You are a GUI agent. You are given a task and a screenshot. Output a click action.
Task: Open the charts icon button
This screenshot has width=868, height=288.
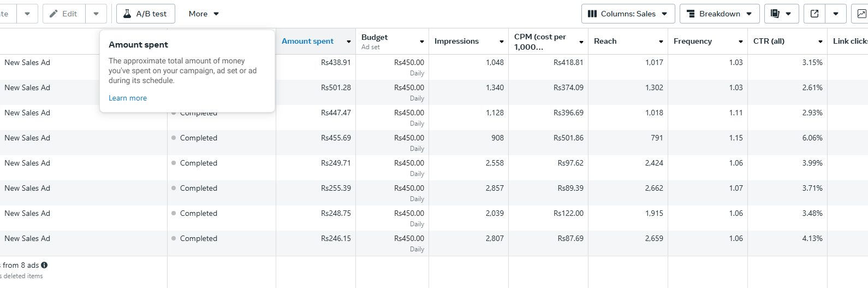(x=860, y=14)
